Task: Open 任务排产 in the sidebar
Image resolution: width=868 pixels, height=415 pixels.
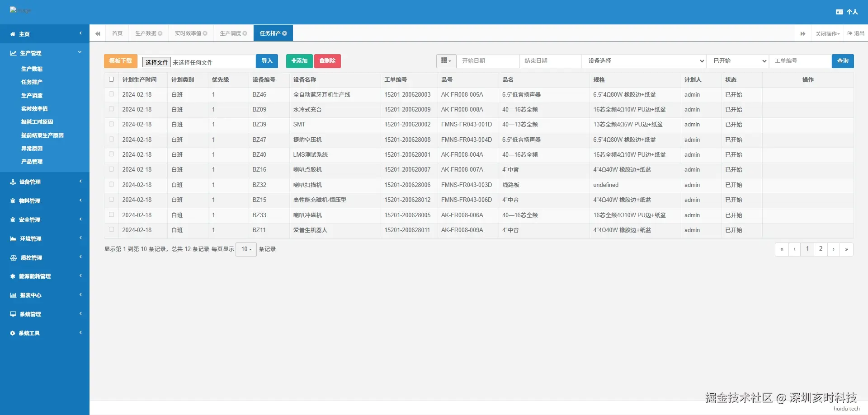Action: 32,82
